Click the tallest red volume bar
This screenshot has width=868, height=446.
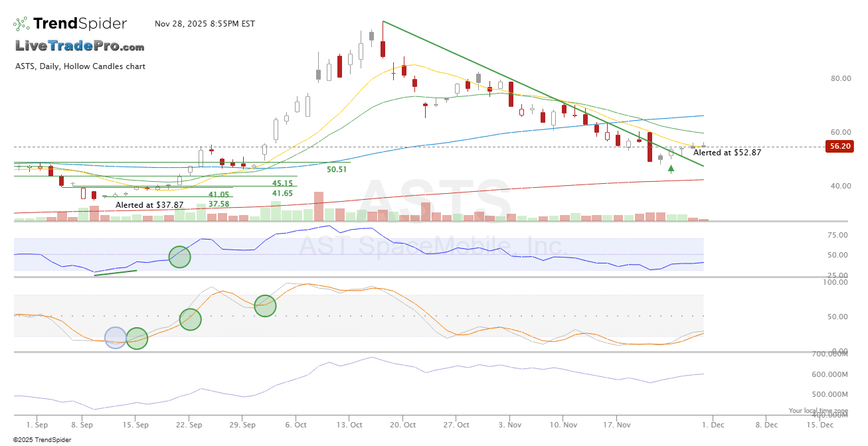319,206
